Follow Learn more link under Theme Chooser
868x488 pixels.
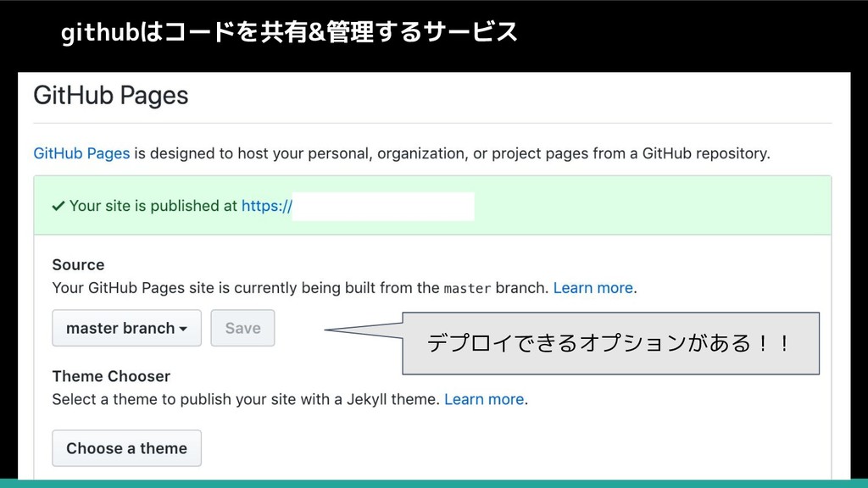point(484,399)
